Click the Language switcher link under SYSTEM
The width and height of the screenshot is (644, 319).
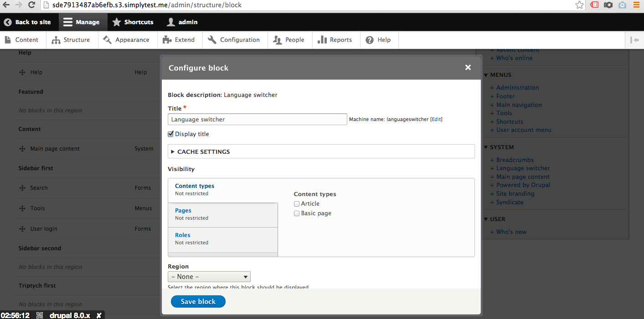click(x=523, y=168)
